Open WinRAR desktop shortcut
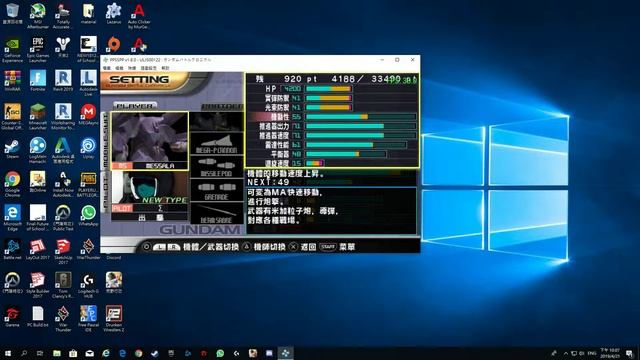 [12, 80]
